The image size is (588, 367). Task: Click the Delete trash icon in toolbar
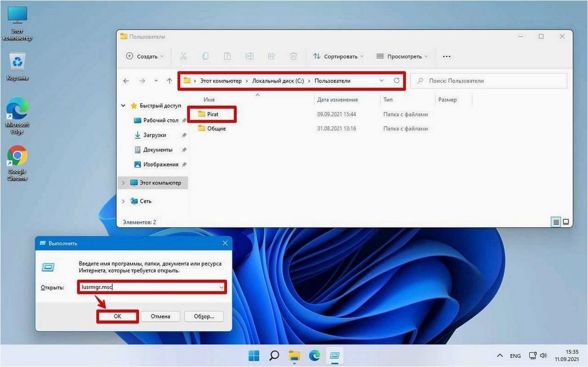click(294, 56)
